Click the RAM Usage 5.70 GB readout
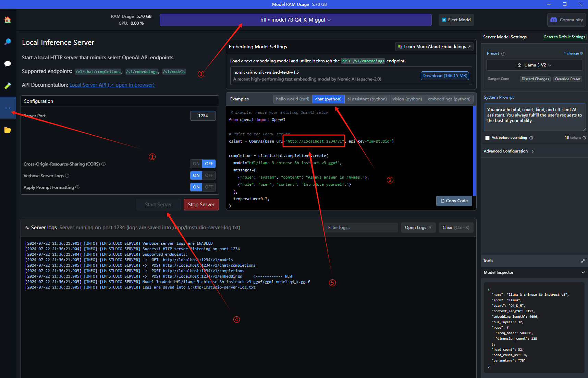Image resolution: width=588 pixels, height=378 pixels. (131, 16)
